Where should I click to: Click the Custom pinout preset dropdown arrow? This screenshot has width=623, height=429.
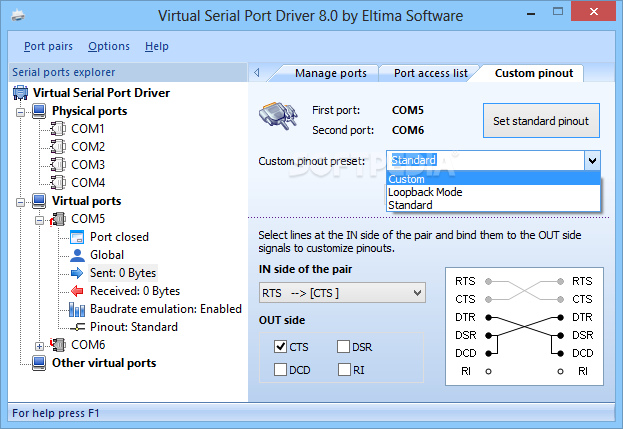(592, 161)
